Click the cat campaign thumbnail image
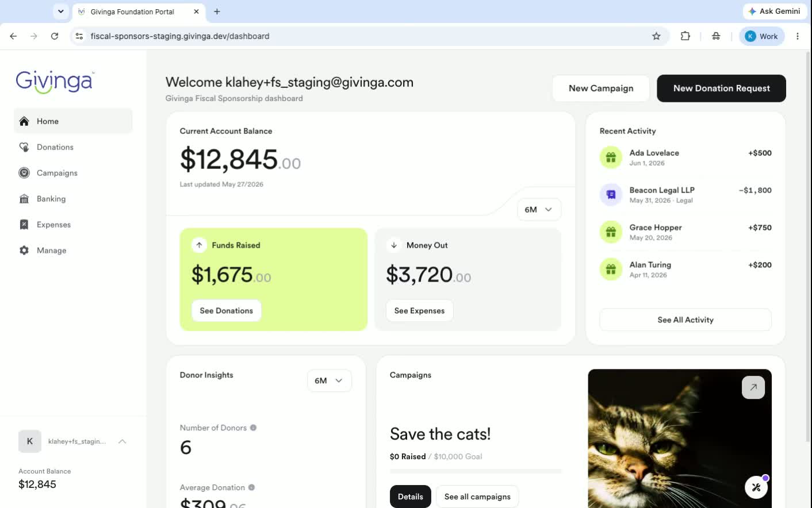The width and height of the screenshot is (812, 508). point(680,438)
